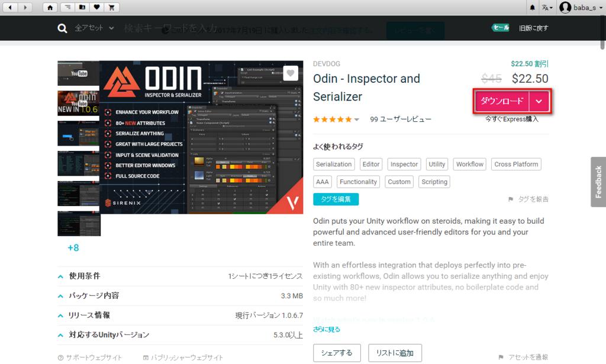The image size is (606, 364).
Task: Open the fifth screenshot thumbnail
Action: 79,194
